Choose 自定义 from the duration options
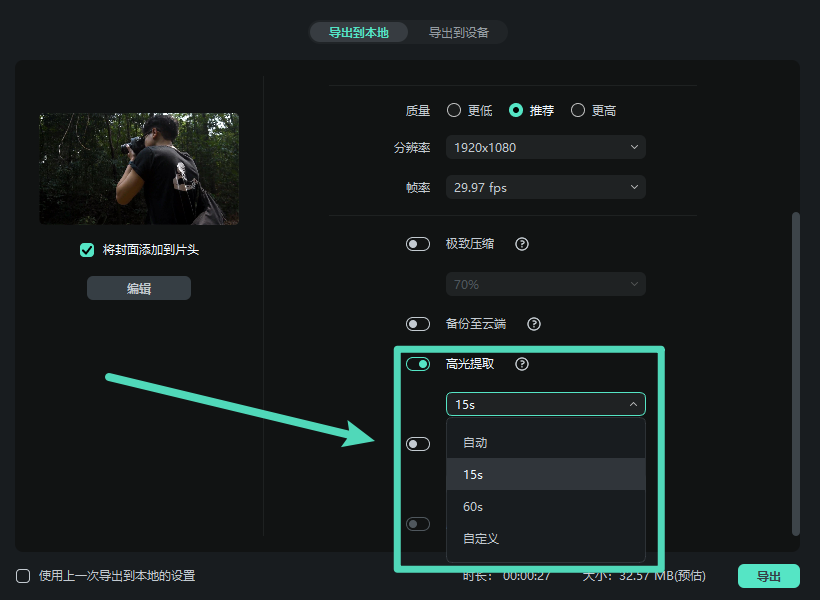 [x=545, y=538]
